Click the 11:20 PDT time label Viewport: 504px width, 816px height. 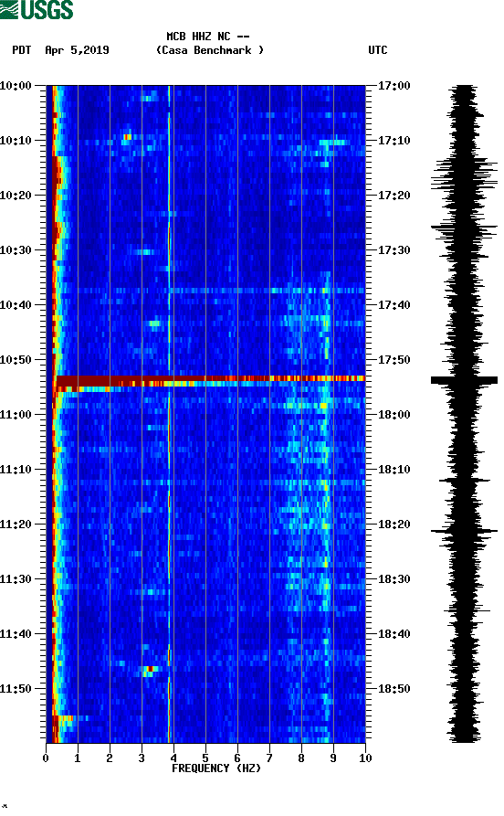tap(16, 525)
